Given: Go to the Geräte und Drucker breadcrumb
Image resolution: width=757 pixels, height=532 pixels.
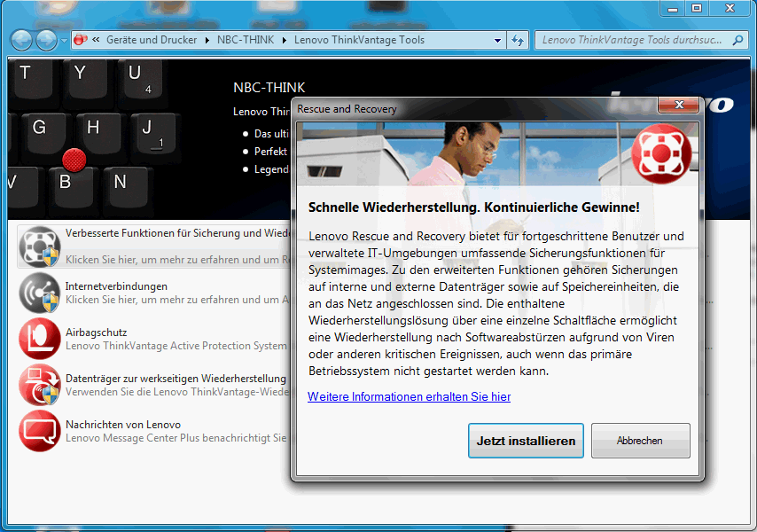Looking at the screenshot, I should coord(152,40).
